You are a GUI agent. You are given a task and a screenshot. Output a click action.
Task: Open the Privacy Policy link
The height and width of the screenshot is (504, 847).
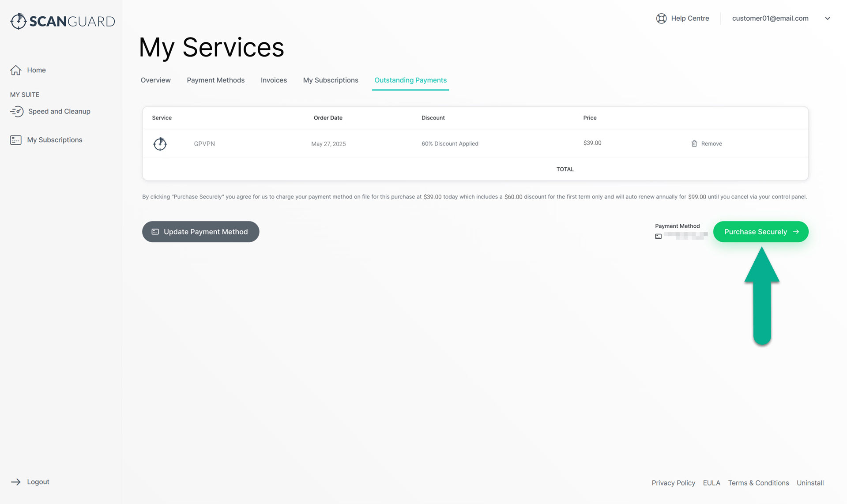tap(673, 483)
